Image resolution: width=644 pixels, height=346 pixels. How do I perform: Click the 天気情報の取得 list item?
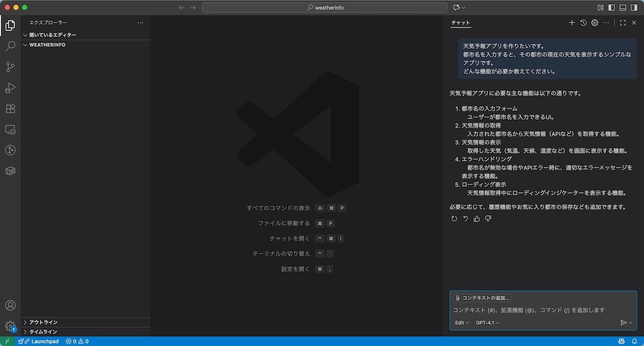pos(481,125)
